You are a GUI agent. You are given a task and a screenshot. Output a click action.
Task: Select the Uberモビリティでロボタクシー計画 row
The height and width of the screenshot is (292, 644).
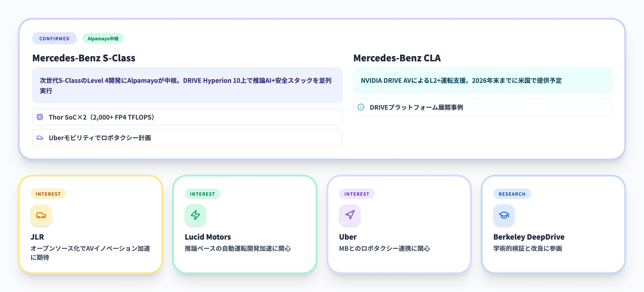(187, 138)
